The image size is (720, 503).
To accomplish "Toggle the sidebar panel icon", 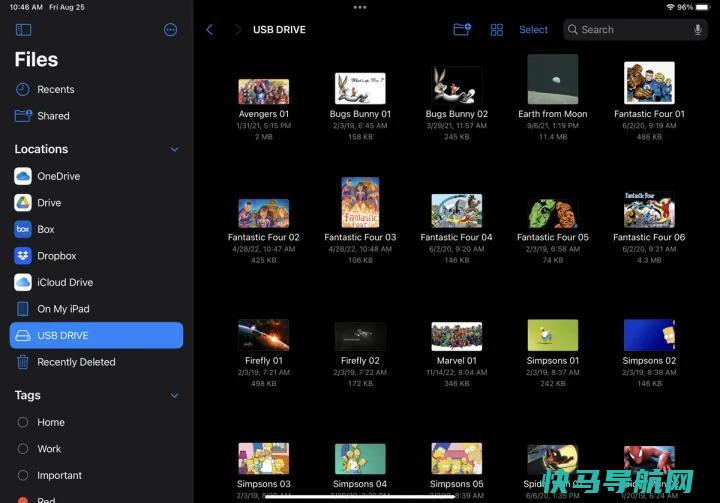I will point(23,30).
